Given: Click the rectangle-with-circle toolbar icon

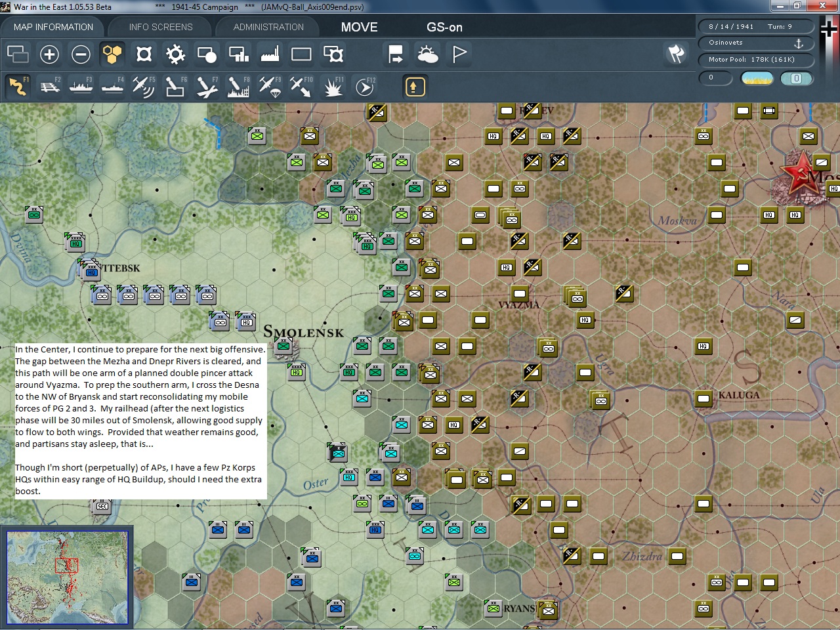Looking at the screenshot, I should [x=207, y=54].
